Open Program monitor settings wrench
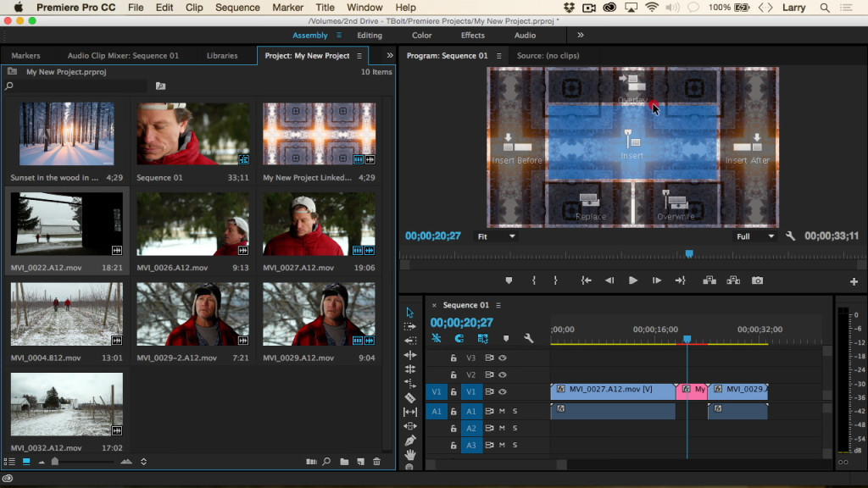868x488 pixels. click(791, 236)
